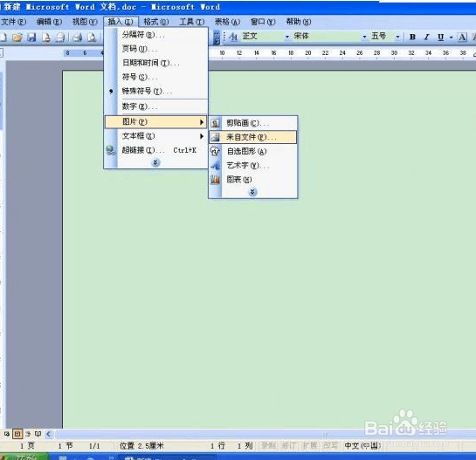Click the Open folder toolbar icon
This screenshot has height=460, width=476.
click(x=17, y=38)
